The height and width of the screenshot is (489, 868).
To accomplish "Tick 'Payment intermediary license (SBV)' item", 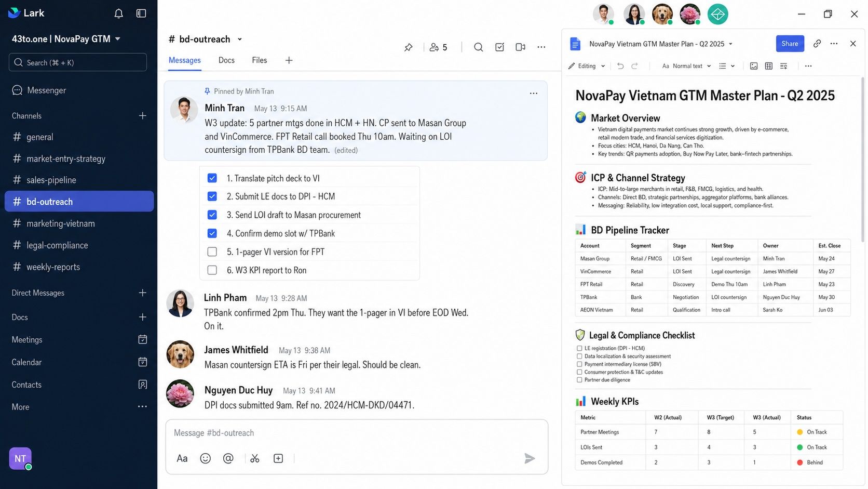I will click(579, 364).
